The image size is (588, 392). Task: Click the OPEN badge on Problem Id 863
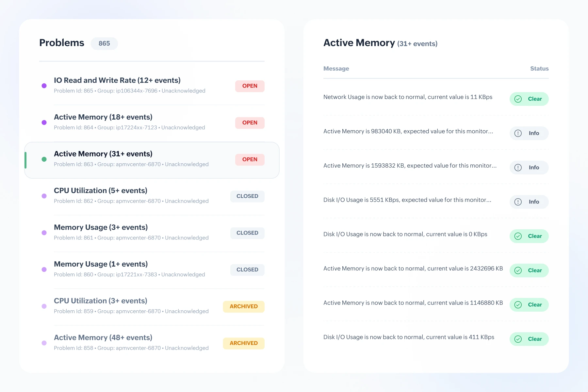click(250, 159)
